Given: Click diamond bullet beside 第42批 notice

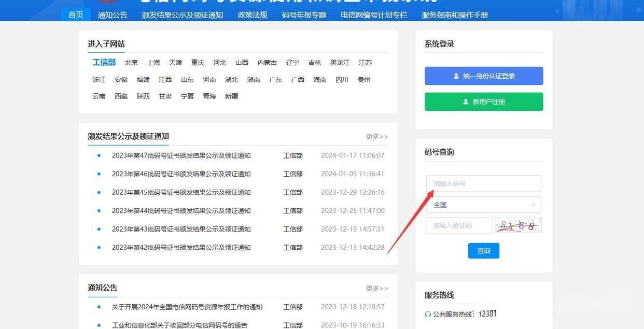Looking at the screenshot, I should 99,248.
